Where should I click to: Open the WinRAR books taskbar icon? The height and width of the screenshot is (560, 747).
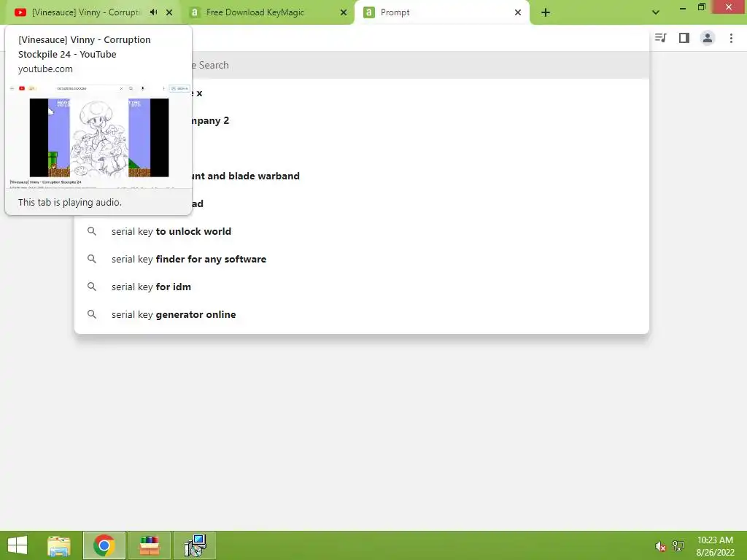(x=149, y=545)
